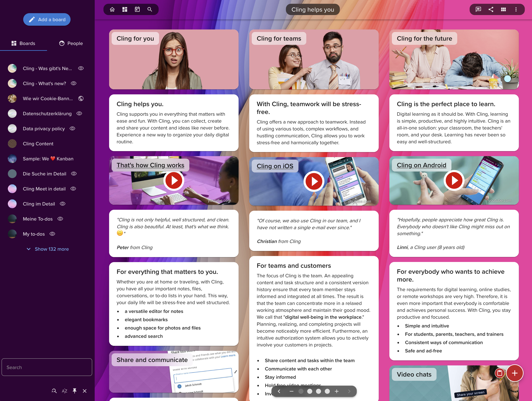The height and width of the screenshot is (401, 532).
Task: Click the Search input field in sidebar
Action: click(x=47, y=367)
